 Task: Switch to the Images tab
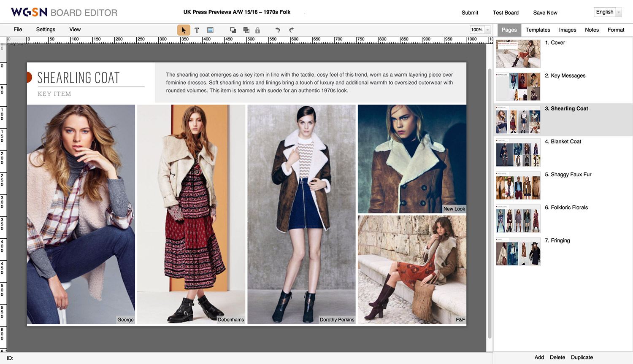(x=567, y=30)
